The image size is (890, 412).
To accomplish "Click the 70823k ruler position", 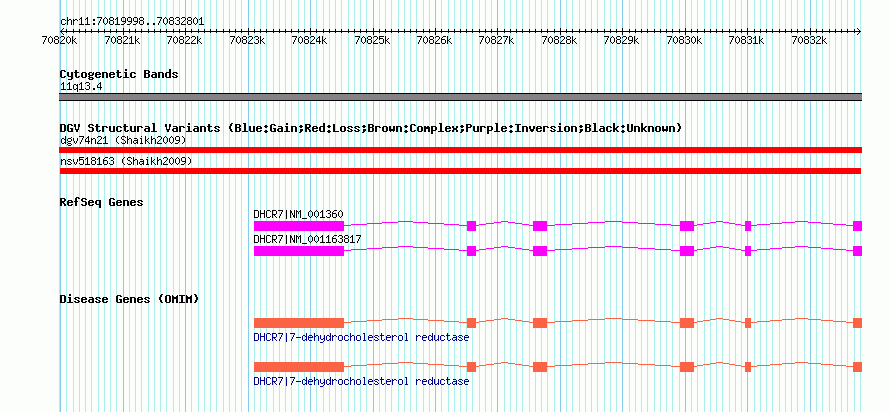I will coord(247,40).
